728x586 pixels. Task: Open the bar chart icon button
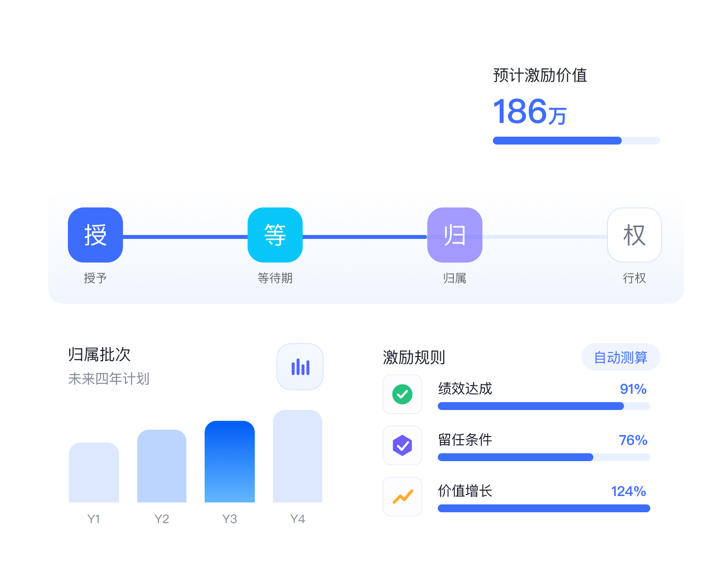click(300, 367)
